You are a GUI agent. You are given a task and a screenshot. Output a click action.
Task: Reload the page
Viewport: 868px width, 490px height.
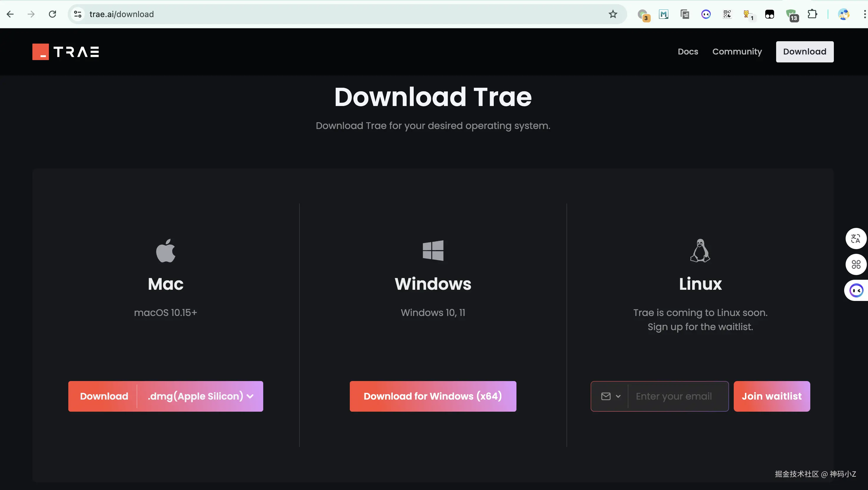click(52, 14)
